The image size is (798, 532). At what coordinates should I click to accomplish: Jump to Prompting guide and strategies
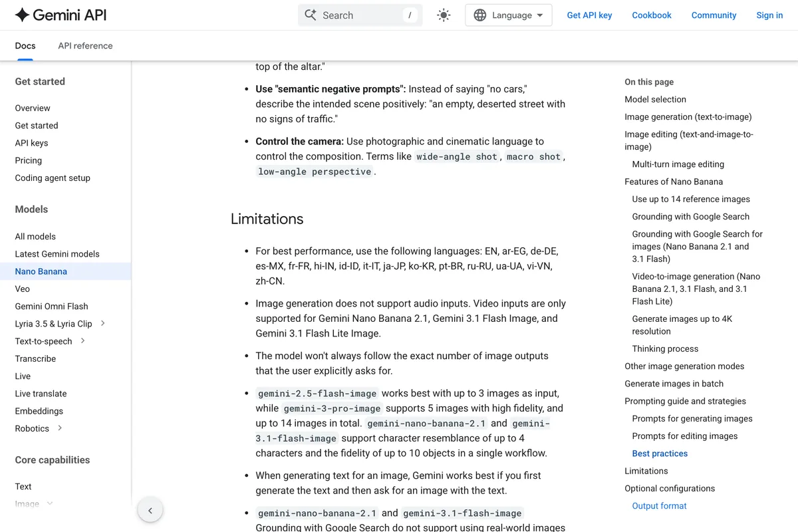685,401
